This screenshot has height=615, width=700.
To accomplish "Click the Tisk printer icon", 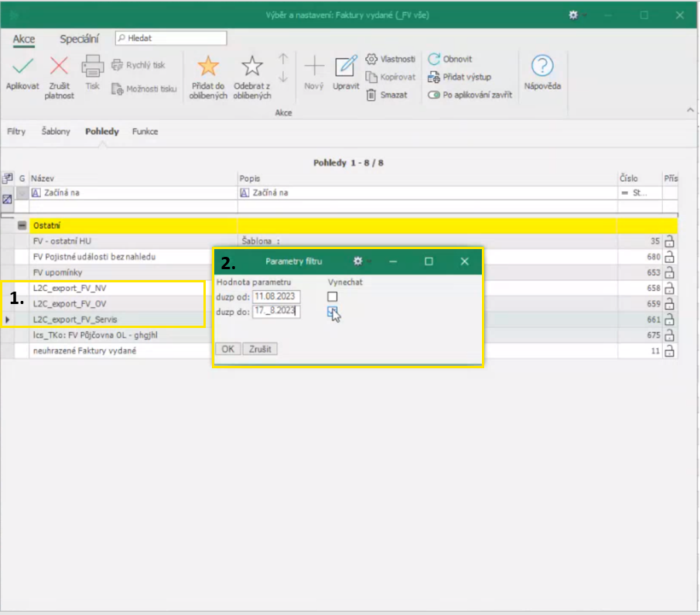I will point(93,67).
